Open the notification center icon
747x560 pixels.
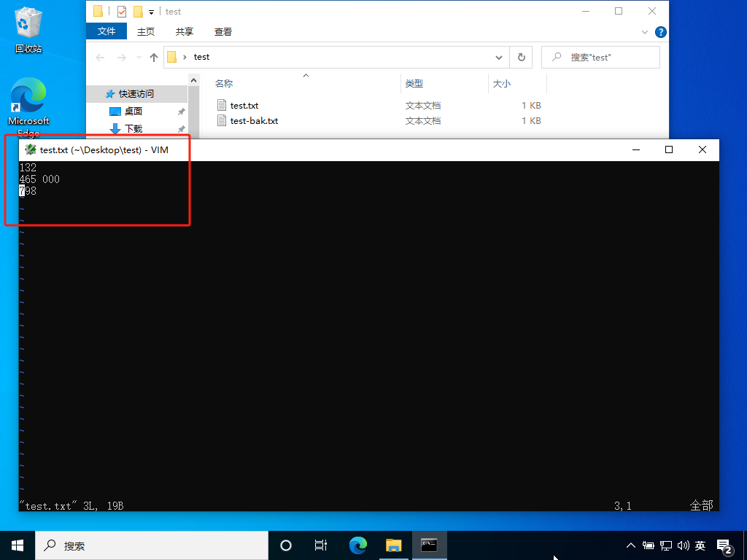point(724,545)
